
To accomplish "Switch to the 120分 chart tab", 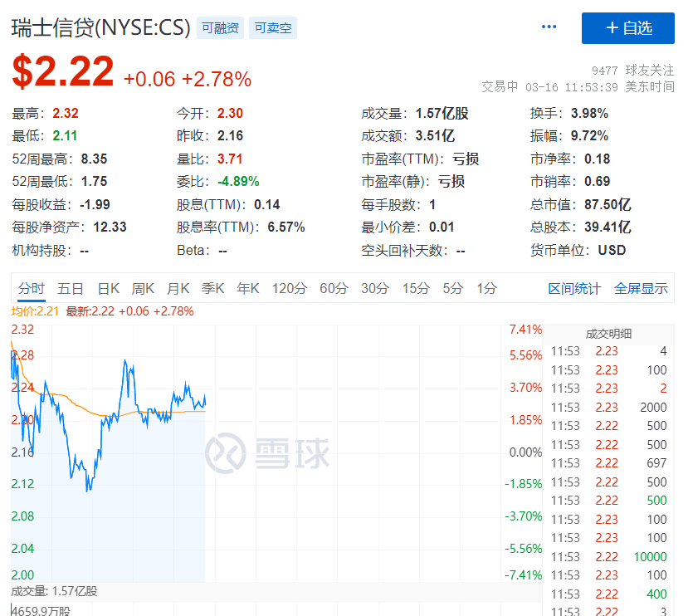I will click(290, 288).
